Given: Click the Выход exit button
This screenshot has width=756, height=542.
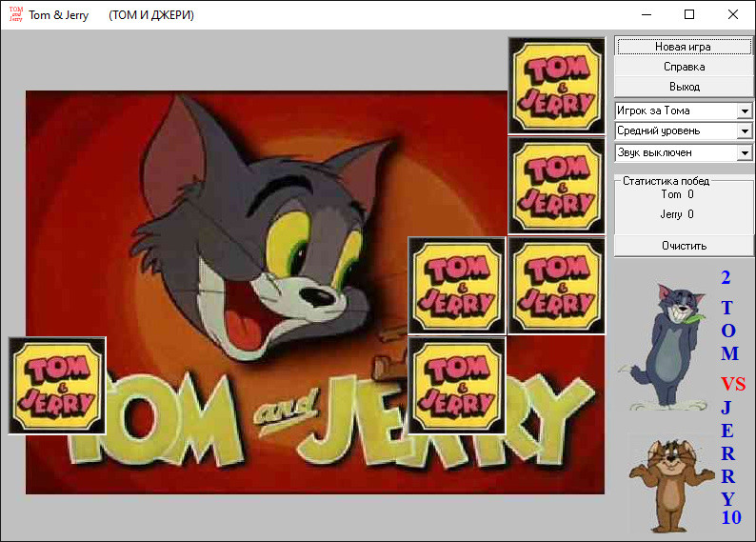Looking at the screenshot, I should point(684,87).
